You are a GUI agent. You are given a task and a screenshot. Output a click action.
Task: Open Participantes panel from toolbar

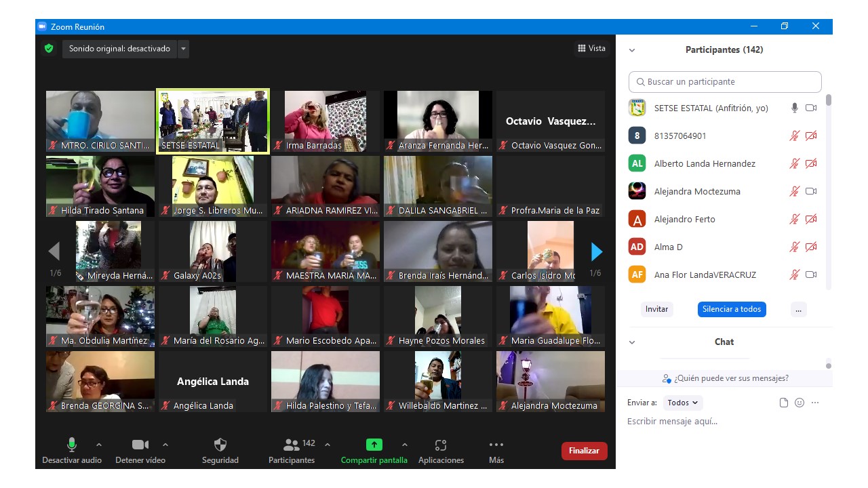292,451
